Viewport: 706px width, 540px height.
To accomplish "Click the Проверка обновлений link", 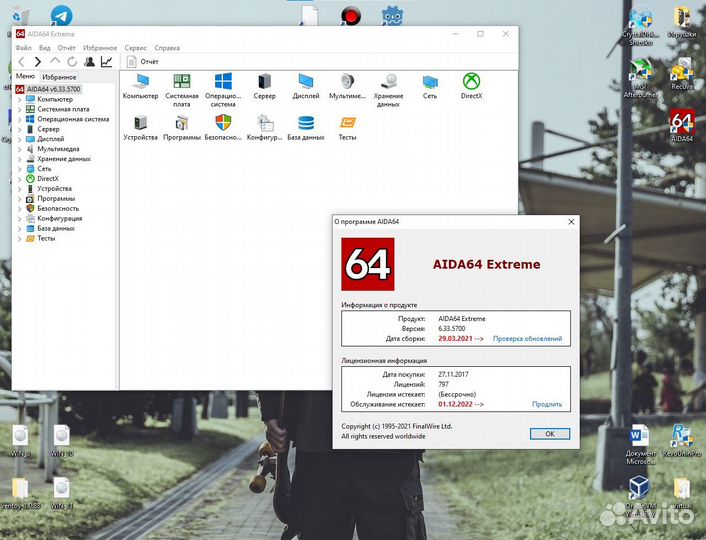I will [527, 339].
